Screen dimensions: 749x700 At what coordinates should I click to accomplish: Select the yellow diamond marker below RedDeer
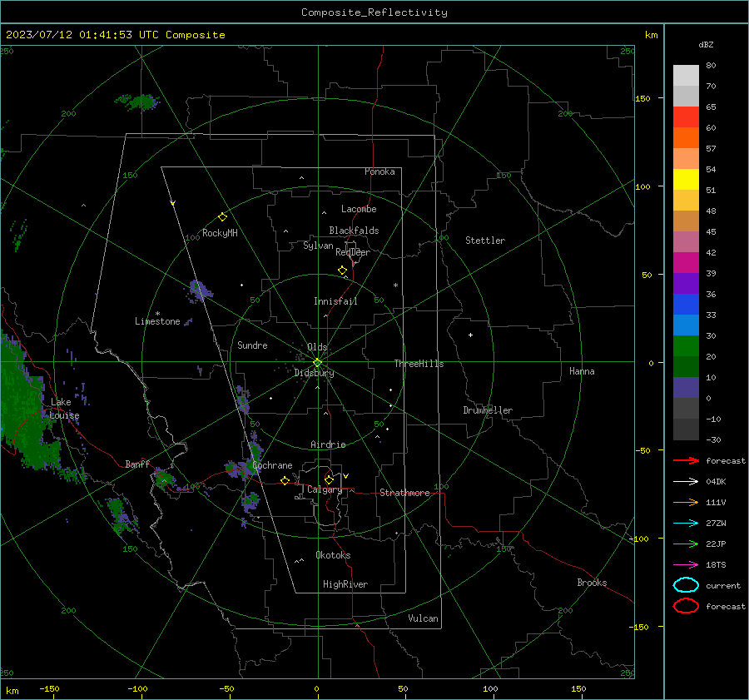tap(342, 271)
